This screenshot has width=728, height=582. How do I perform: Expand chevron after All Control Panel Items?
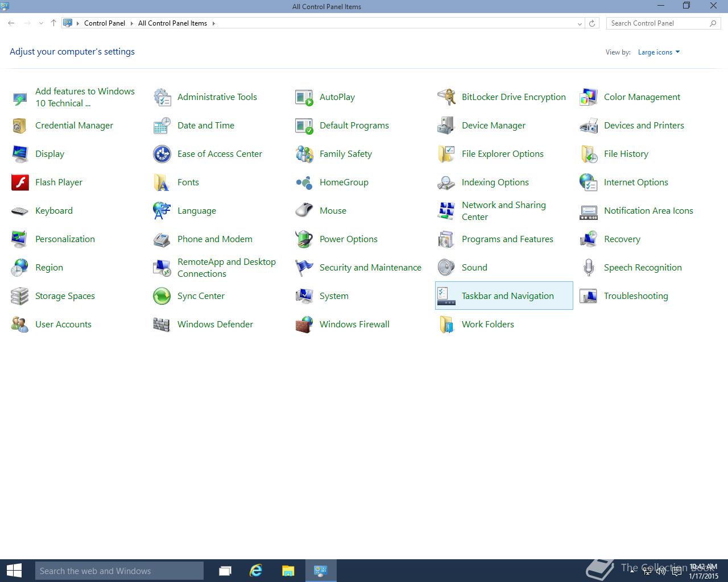[x=214, y=23]
